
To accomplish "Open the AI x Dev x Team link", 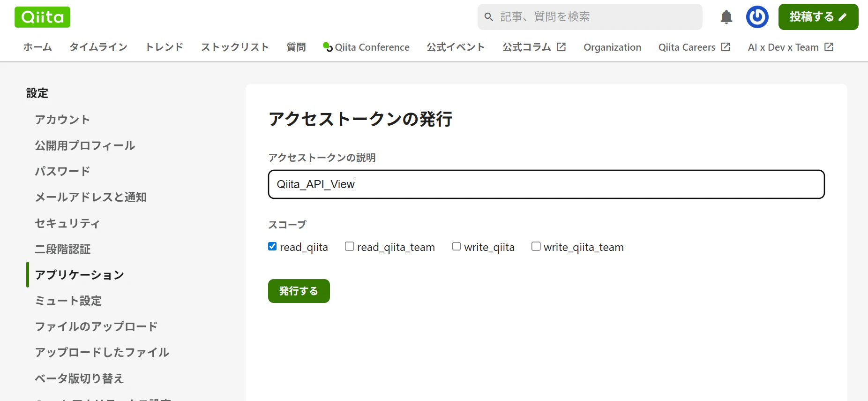I will pos(791,47).
